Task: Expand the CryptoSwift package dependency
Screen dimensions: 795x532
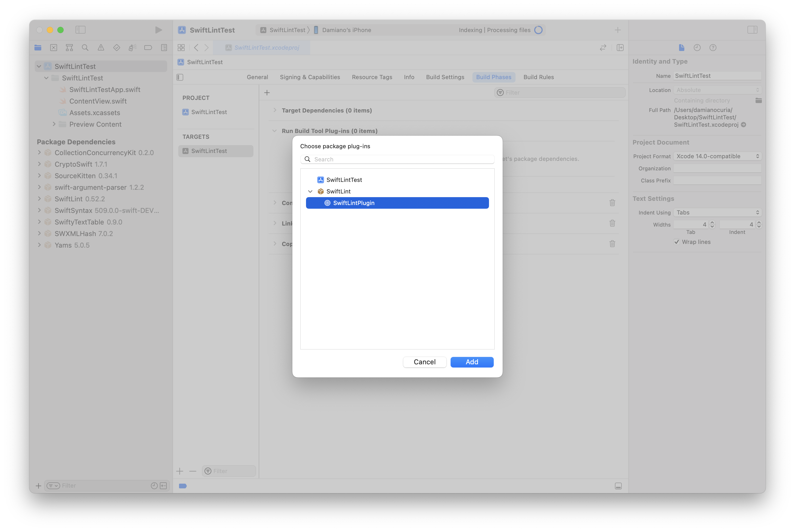Action: pyautogui.click(x=39, y=164)
